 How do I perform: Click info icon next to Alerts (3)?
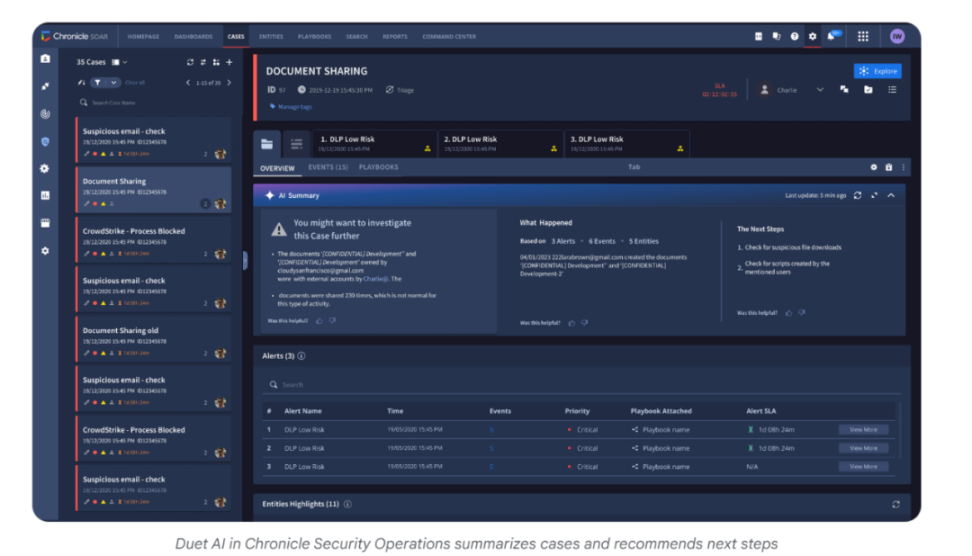click(301, 356)
